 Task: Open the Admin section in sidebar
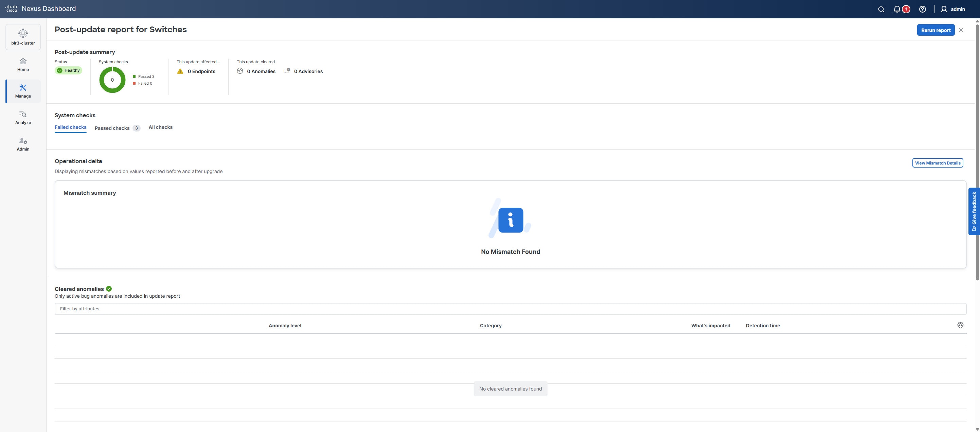coord(23,144)
